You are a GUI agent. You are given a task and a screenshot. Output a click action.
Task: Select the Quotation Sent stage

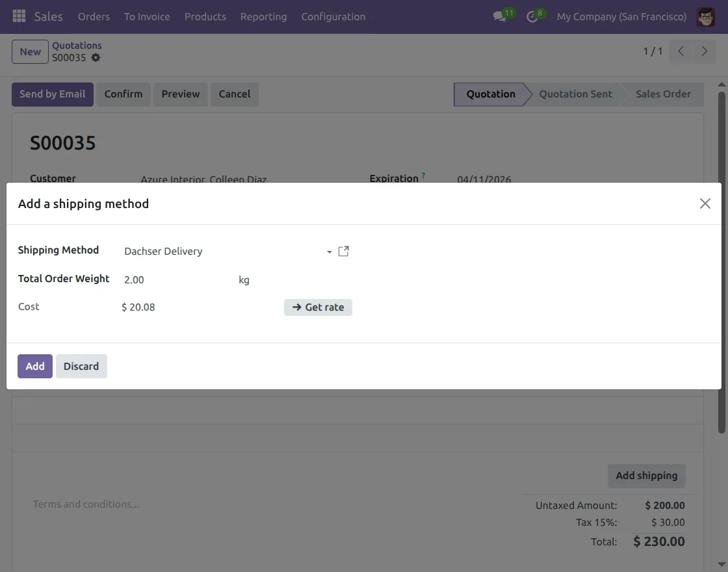575,94
